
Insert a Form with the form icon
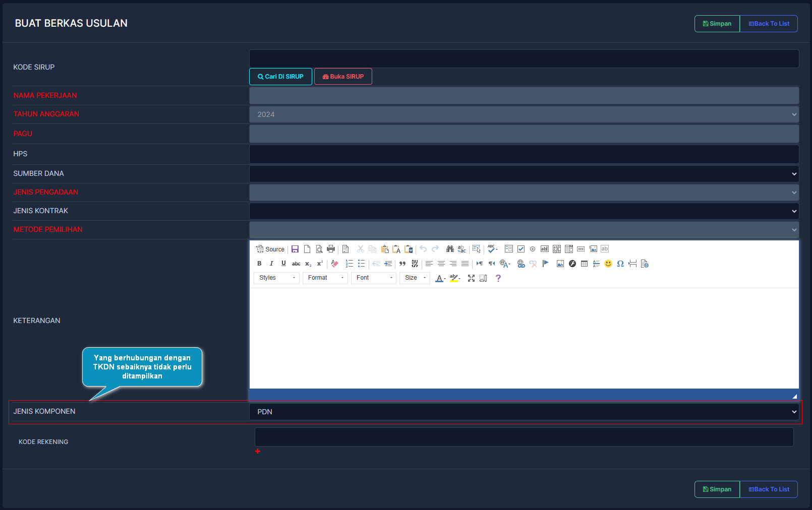pyautogui.click(x=509, y=249)
